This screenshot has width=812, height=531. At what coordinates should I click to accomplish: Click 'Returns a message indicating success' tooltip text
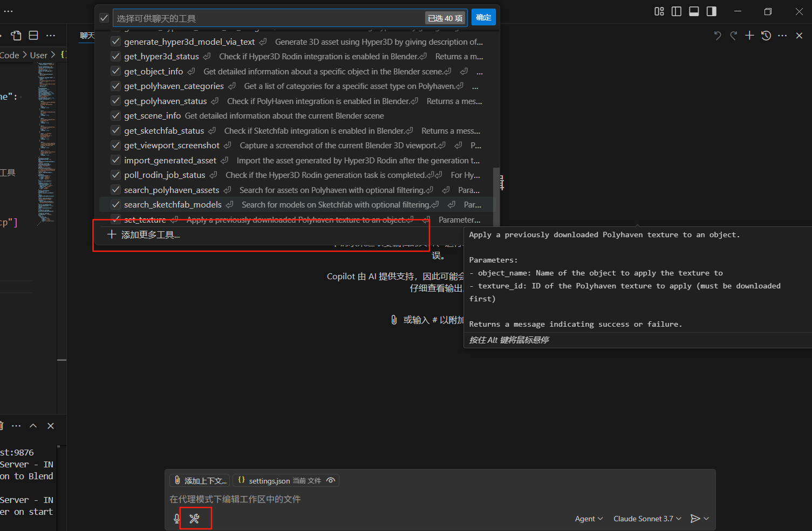[576, 324]
